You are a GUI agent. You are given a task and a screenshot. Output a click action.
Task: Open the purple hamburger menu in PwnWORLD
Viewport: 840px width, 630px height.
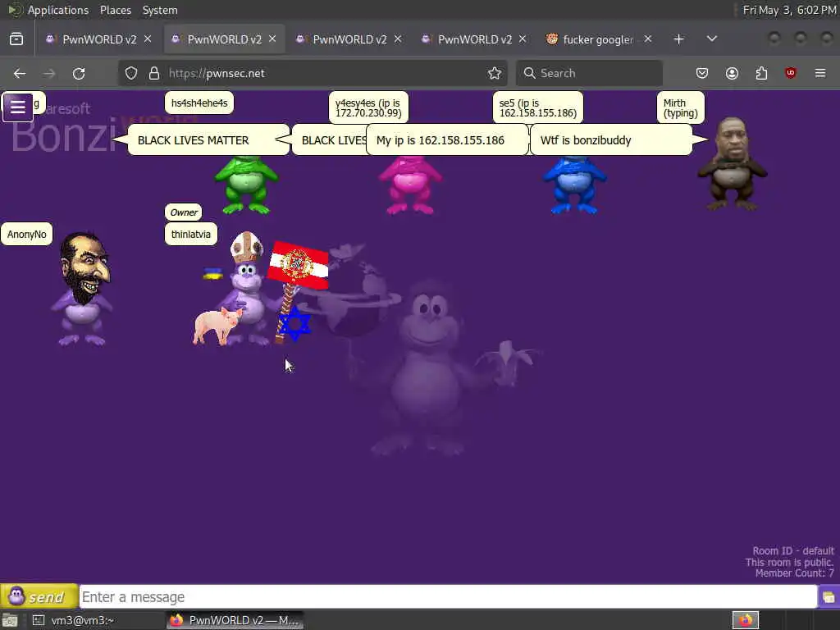click(x=18, y=107)
